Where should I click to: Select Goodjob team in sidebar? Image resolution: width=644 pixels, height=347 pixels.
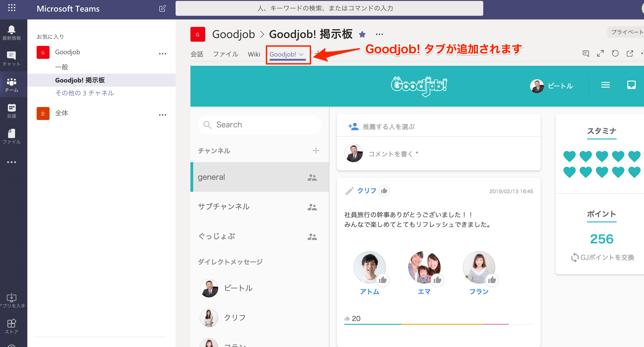click(67, 52)
